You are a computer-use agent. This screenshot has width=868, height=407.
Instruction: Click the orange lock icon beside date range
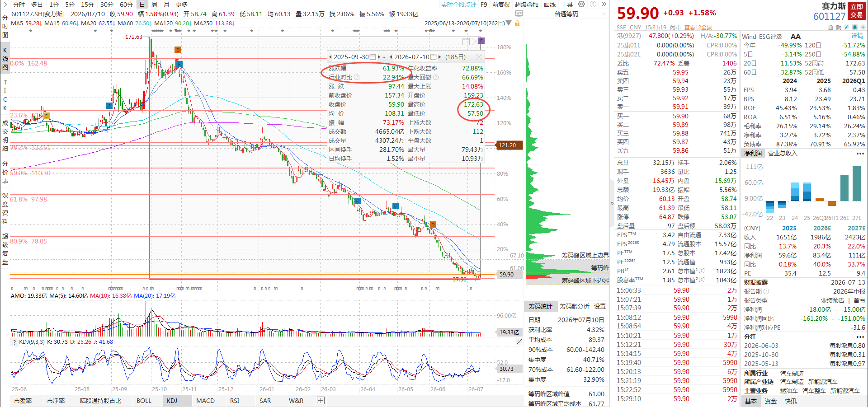tap(517, 23)
